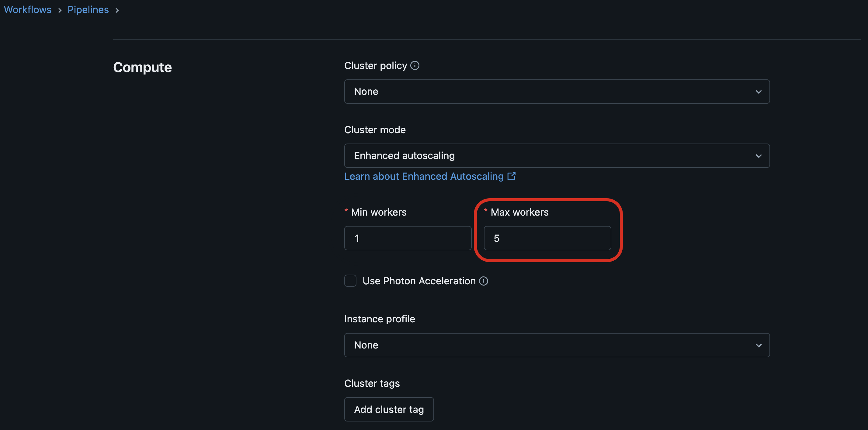
Task: Click the Pipelines breadcrumb link
Action: pyautogui.click(x=88, y=9)
